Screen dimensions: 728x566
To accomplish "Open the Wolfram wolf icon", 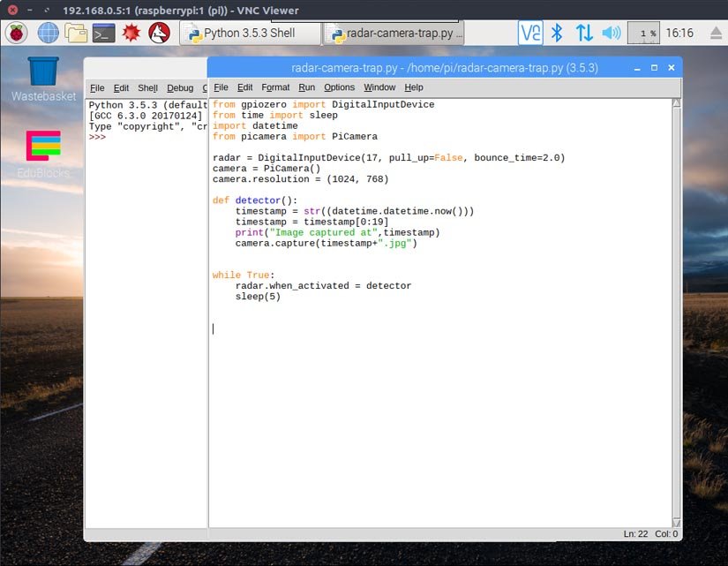I will (x=159, y=34).
